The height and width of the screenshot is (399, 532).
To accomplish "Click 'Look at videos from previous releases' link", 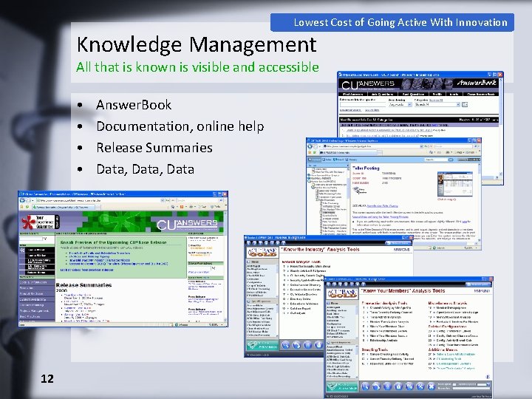I will pyautogui.click(x=87, y=270).
